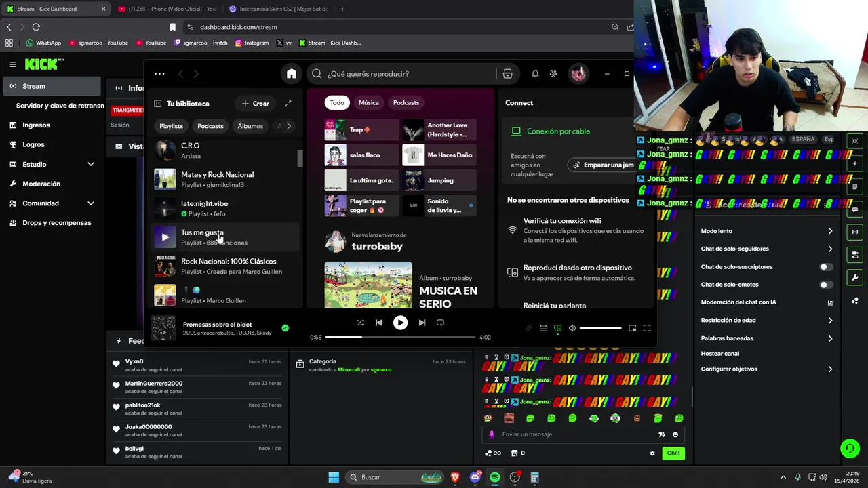Open Windows Start menu
Image resolution: width=868 pixels, height=488 pixels.
(334, 477)
